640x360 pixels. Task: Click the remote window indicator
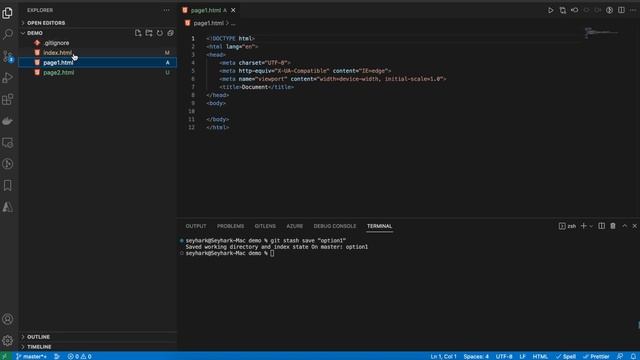click(5, 356)
